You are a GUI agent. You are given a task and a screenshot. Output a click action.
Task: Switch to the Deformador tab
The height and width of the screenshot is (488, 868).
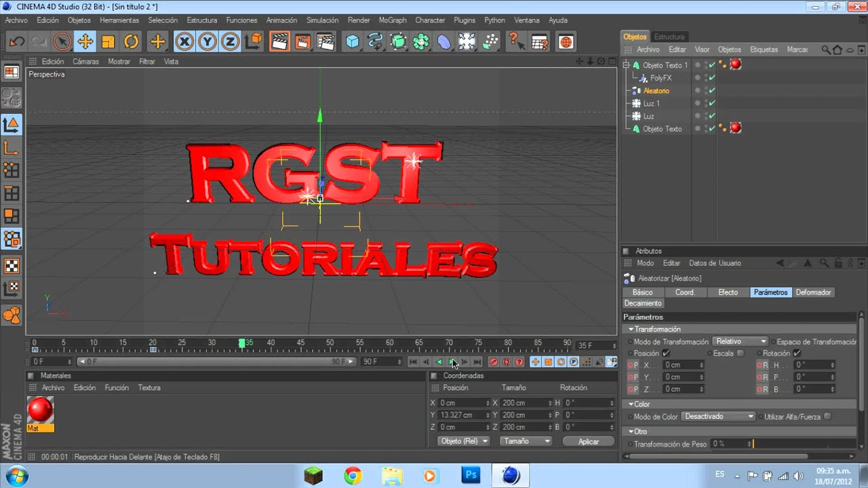(813, 292)
